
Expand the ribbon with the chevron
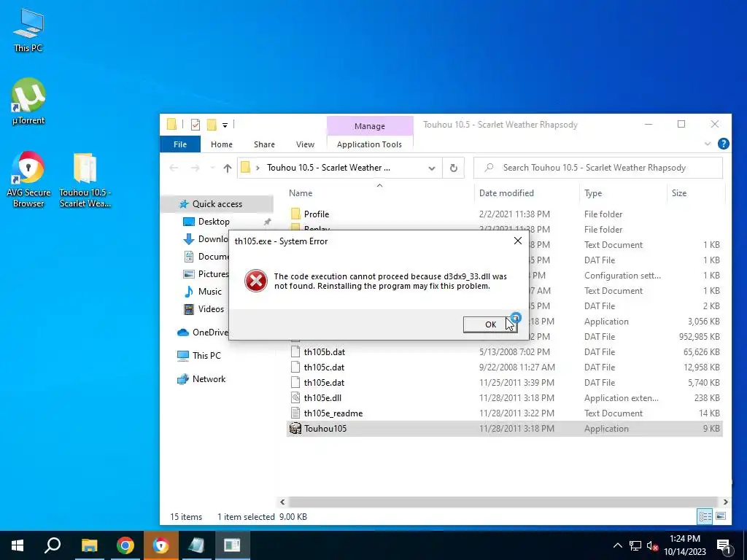(708, 144)
